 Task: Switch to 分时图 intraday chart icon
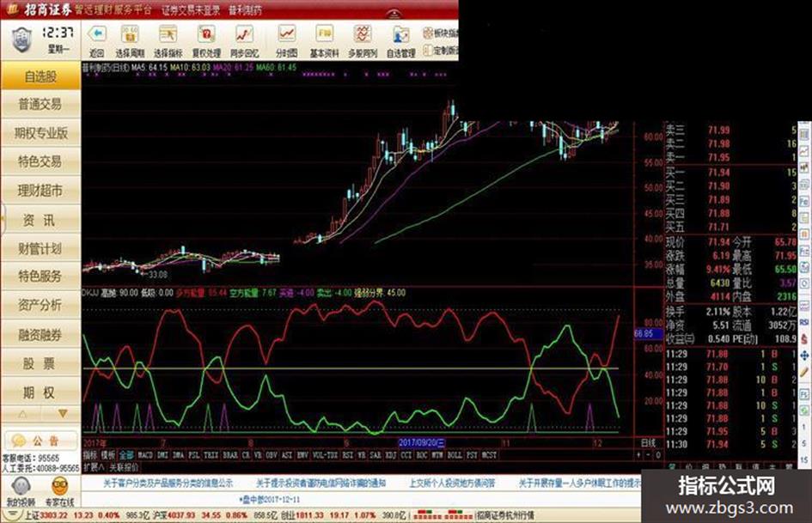[286, 34]
